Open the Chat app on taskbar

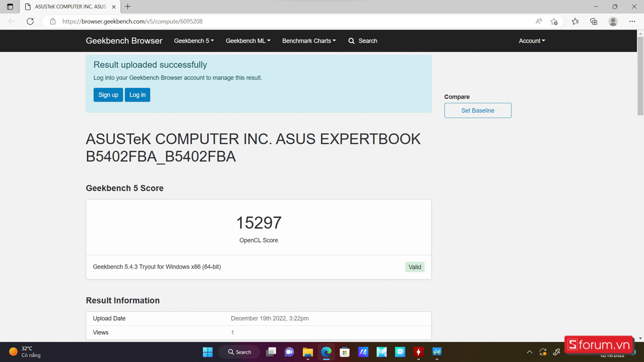tap(289, 352)
